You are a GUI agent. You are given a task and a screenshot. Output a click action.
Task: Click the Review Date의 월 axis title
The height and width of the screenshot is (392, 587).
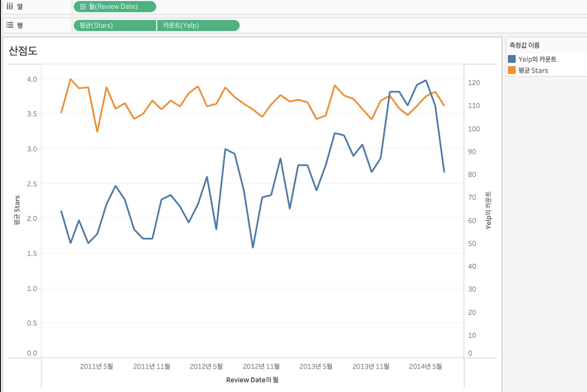click(x=252, y=380)
